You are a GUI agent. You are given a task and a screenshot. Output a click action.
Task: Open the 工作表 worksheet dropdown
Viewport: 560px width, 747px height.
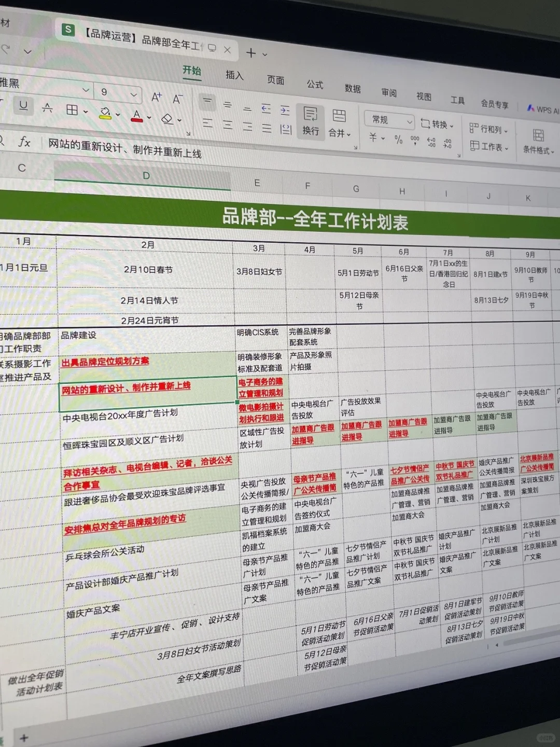click(489, 146)
